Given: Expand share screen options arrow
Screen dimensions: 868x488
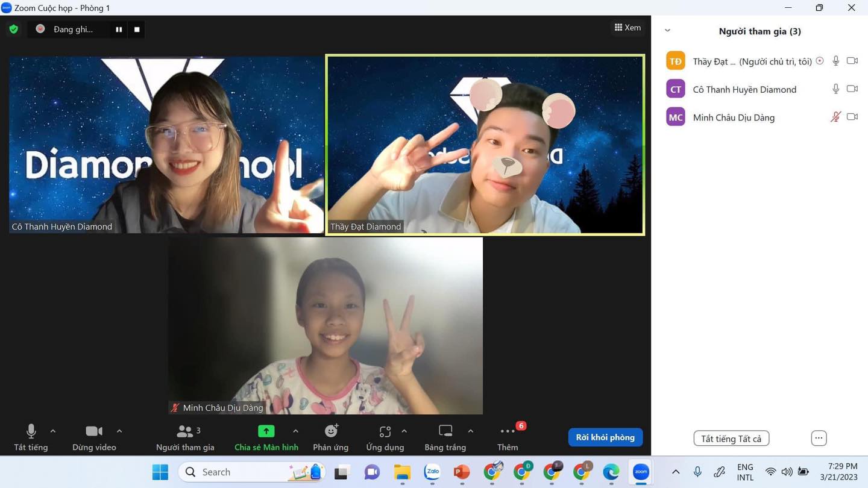Looking at the screenshot, I should (295, 431).
